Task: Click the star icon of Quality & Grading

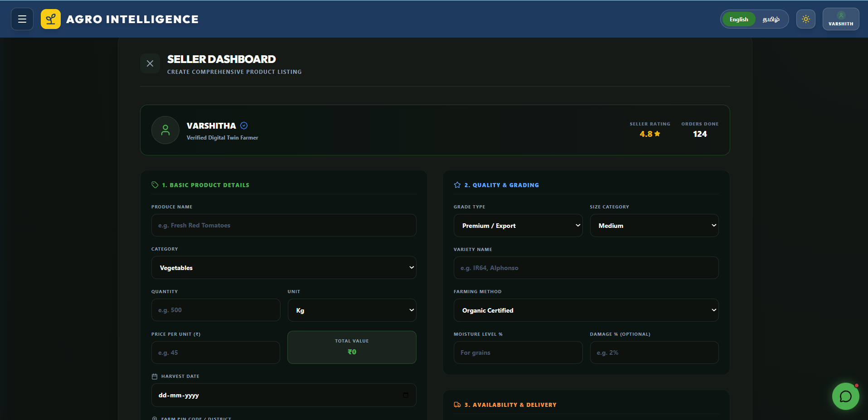Action: [x=457, y=185]
